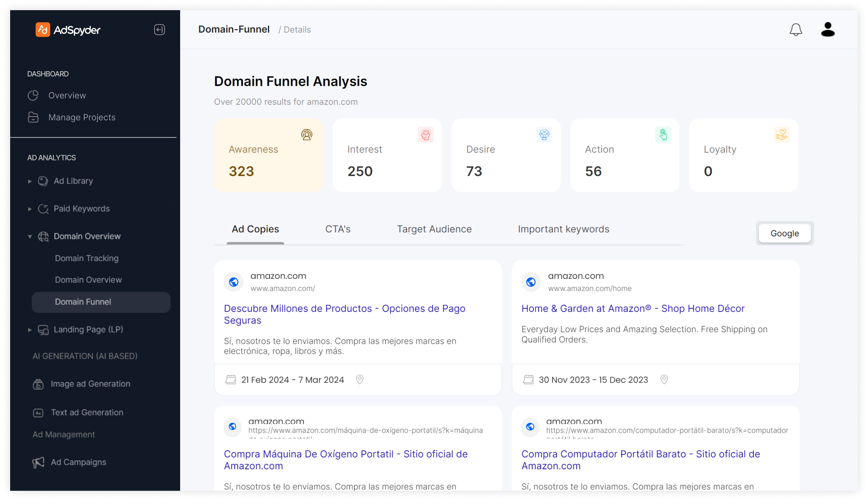
Task: Click the Ad Library icon
Action: (43, 181)
